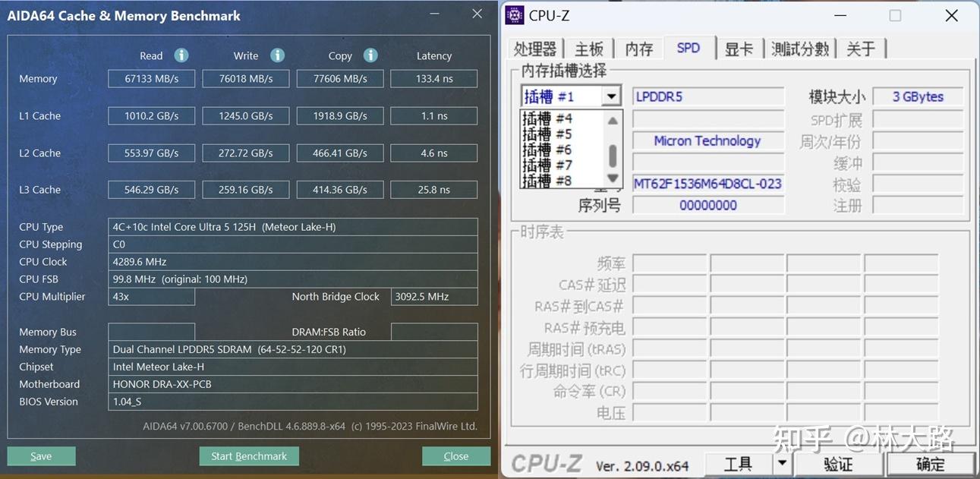Select 插槽 #5 in the slot list
Viewport: 980px width, 479px height.
[547, 134]
